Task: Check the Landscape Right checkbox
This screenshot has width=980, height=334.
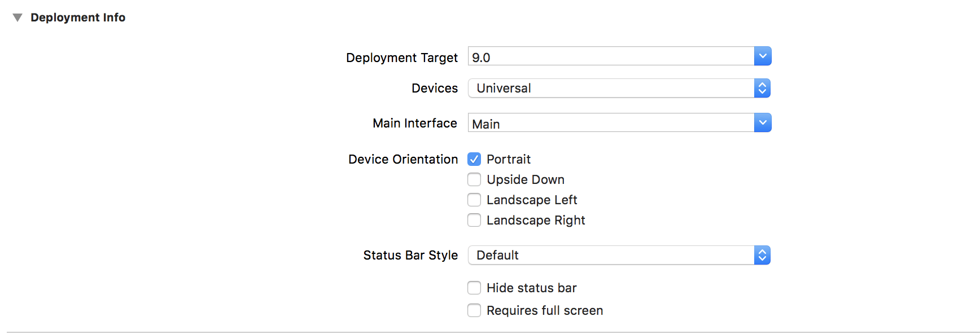Action: 474,221
